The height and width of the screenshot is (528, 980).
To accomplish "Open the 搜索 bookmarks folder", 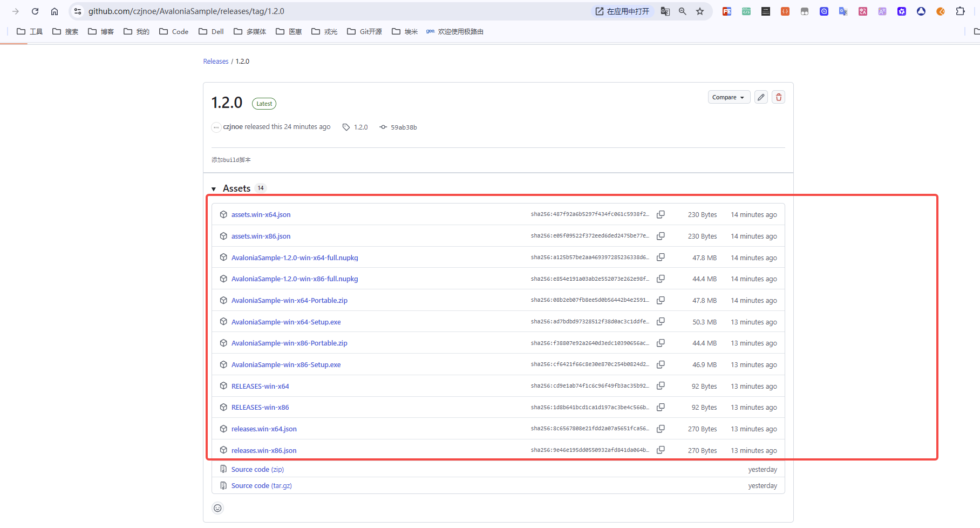I will coord(65,32).
